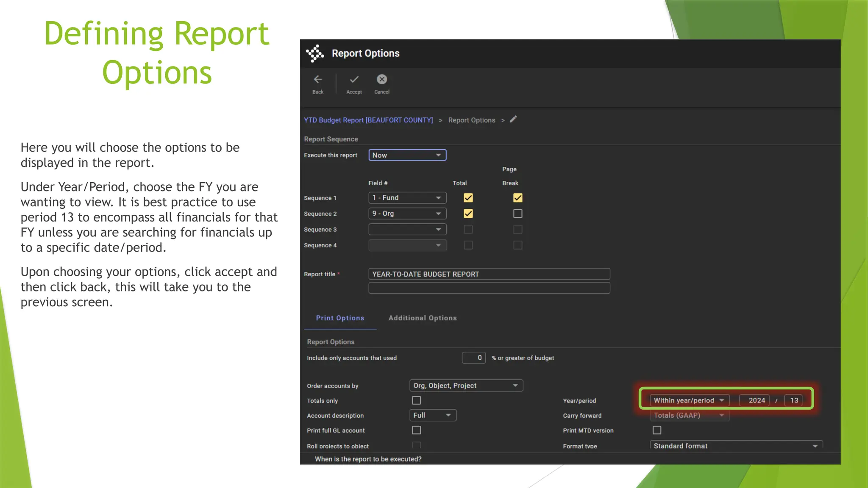Image resolution: width=868 pixels, height=488 pixels.
Task: Click the pencil edit icon in breadcrumb
Action: tap(513, 119)
